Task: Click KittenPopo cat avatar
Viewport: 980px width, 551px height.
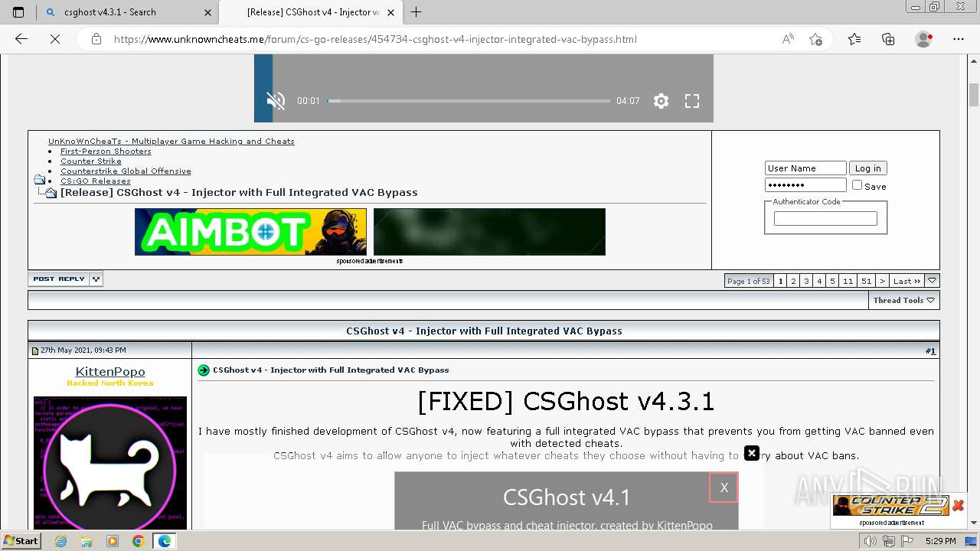Action: click(x=110, y=462)
